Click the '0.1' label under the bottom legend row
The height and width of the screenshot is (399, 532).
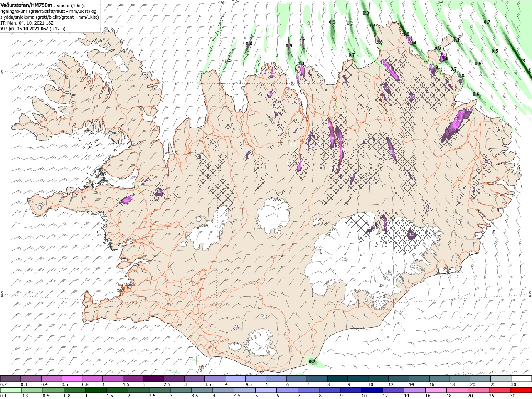click(x=3, y=396)
